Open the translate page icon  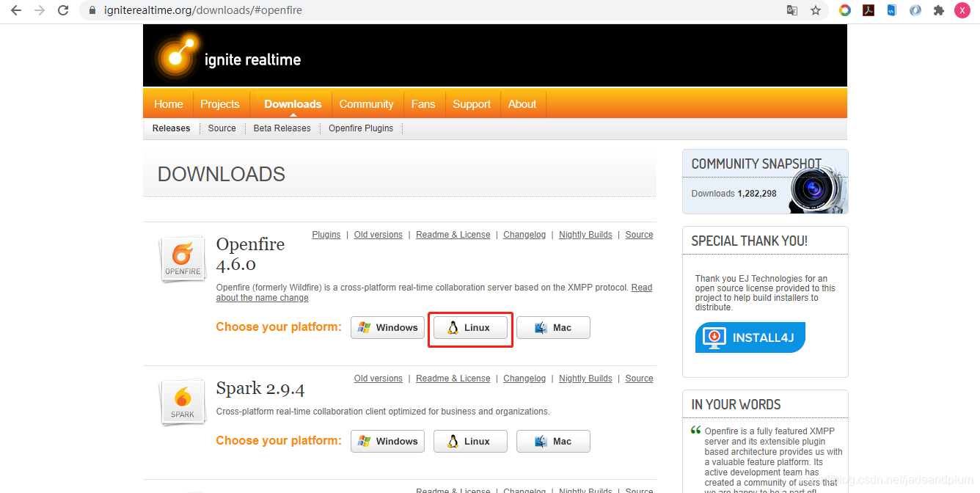tap(792, 10)
